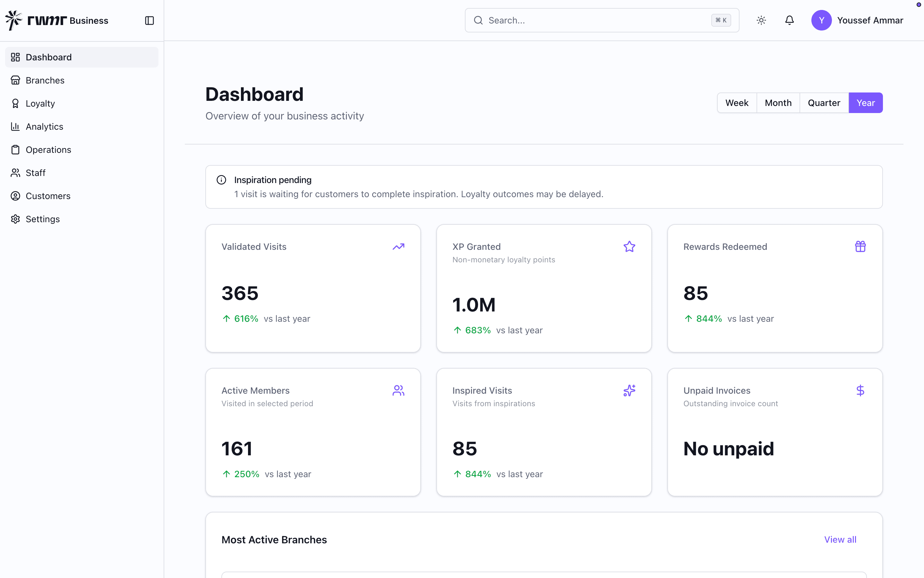Screen dimensions: 924x578
Task: Click the rwnr Business logo
Action: tap(57, 20)
